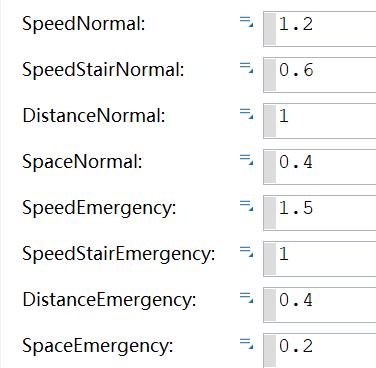Focus the SpeedStairEmergency value field

coord(320,259)
